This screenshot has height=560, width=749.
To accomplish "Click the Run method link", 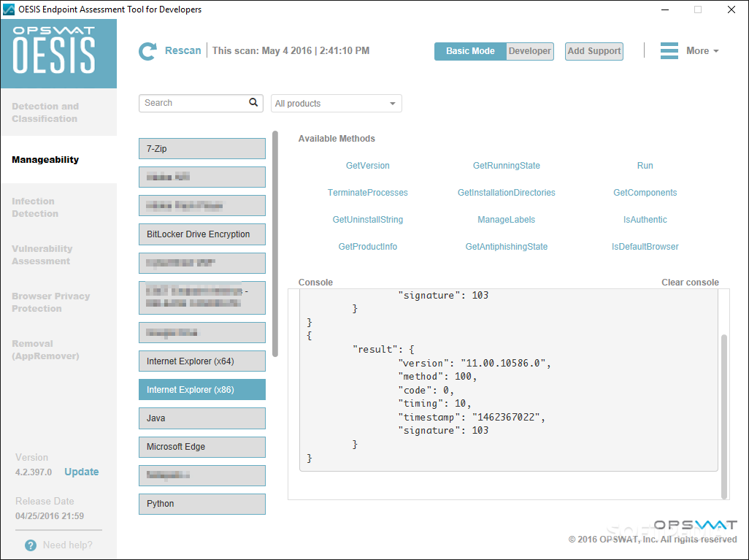I will pos(645,165).
